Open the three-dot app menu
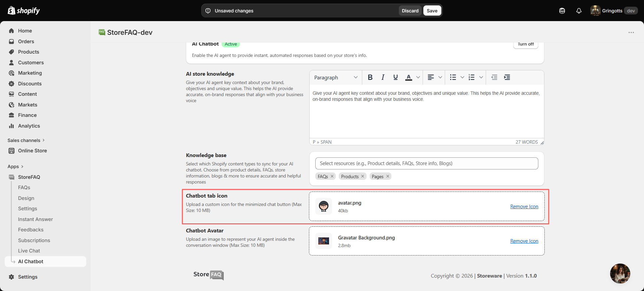Viewport: 644px width, 291px height. 631,32
